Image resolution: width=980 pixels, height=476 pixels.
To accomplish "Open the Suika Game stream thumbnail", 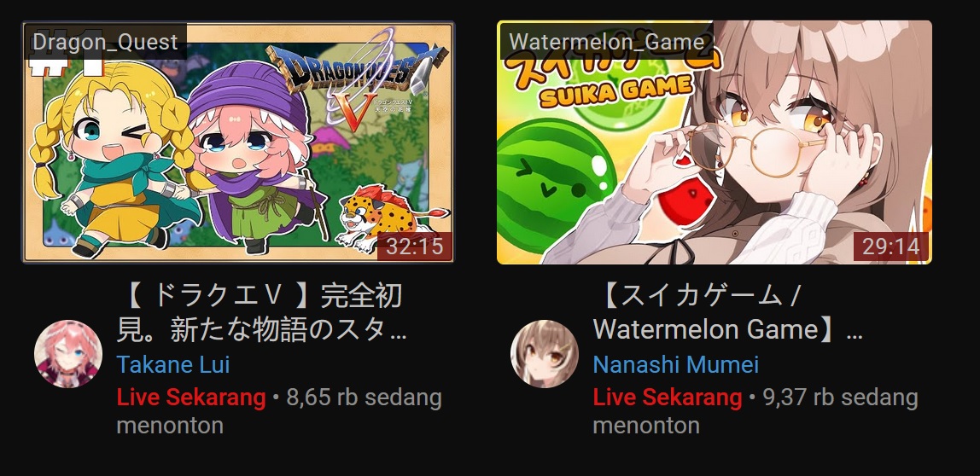I will 715,142.
